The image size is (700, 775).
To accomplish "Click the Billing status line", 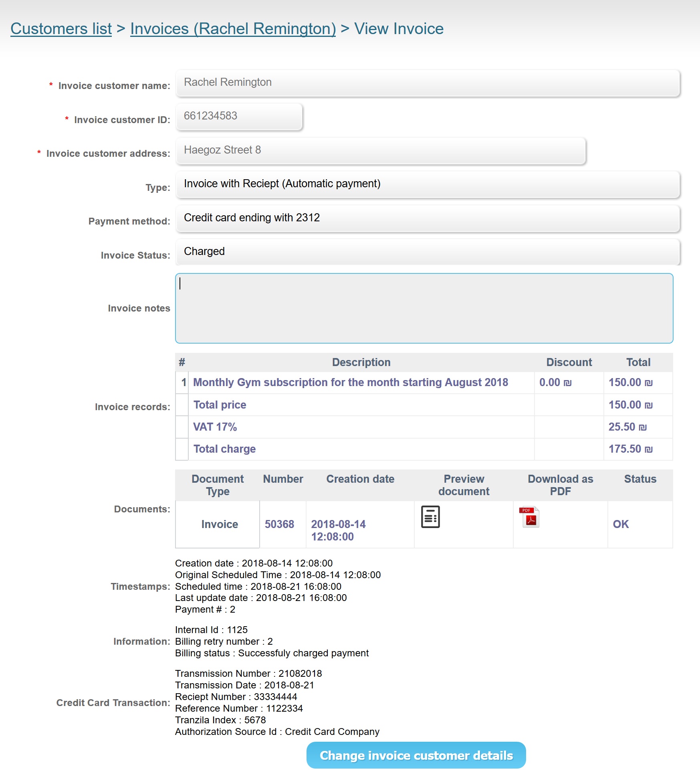I will [272, 653].
